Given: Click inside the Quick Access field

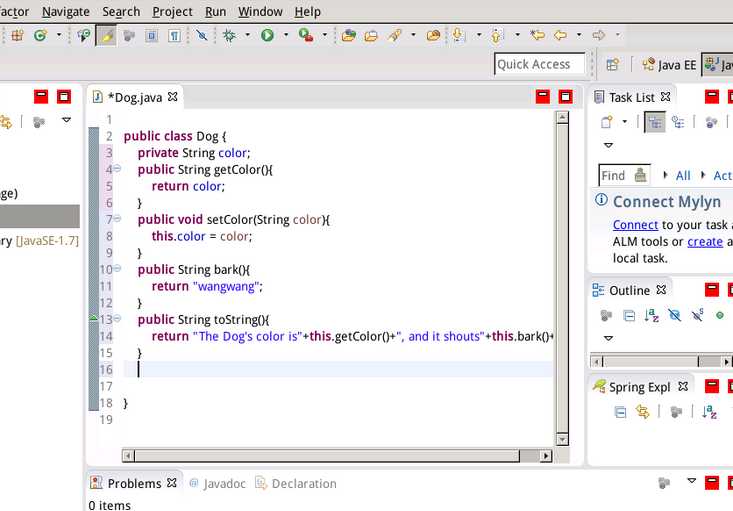Looking at the screenshot, I should 539,64.
